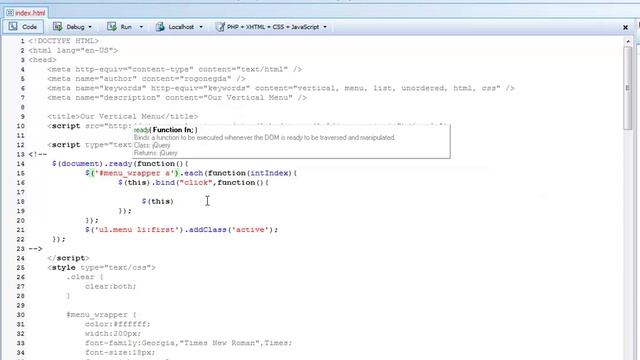The width and height of the screenshot is (640, 360).
Task: Click scrollbar up arrow in editor
Action: pyautogui.click(x=628, y=41)
